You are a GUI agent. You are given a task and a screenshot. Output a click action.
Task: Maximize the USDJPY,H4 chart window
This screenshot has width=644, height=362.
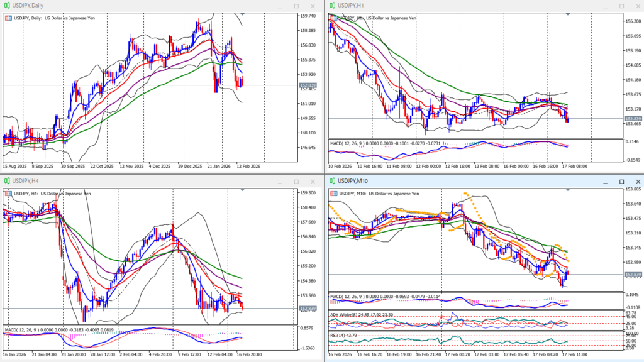[x=296, y=182]
